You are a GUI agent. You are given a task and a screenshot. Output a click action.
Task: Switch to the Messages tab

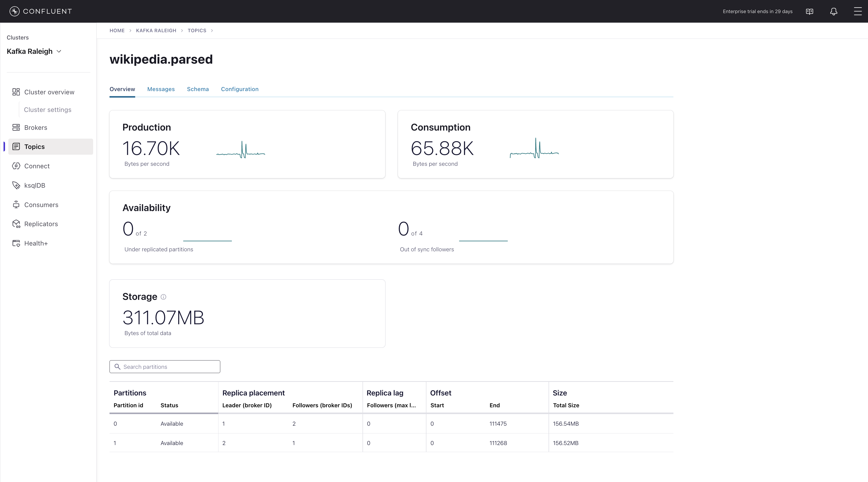pyautogui.click(x=161, y=89)
